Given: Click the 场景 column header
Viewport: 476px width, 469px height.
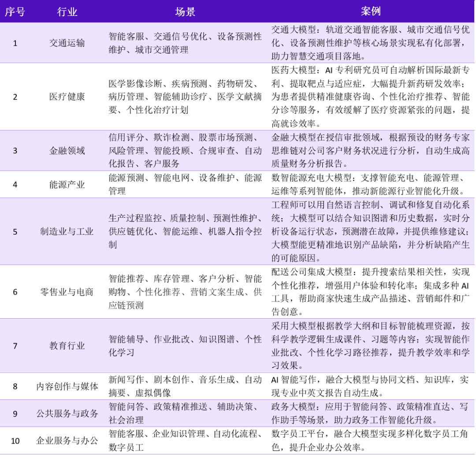Looking at the screenshot, I should [185, 12].
